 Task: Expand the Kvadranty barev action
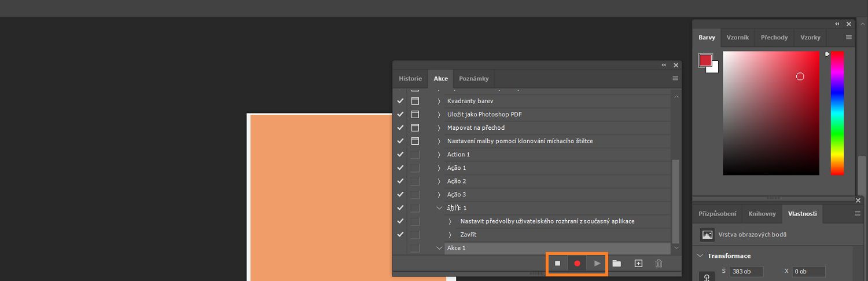point(439,101)
